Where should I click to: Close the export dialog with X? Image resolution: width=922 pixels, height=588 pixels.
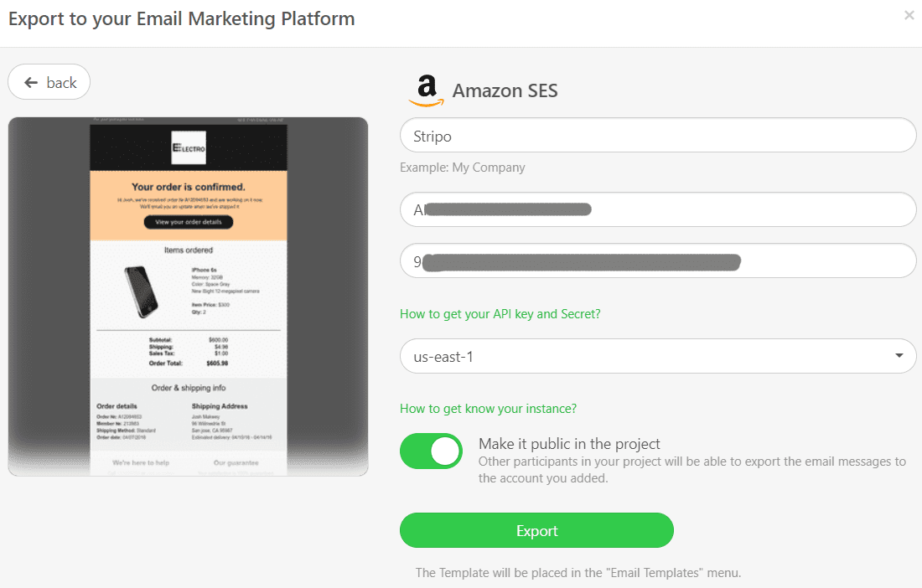(x=909, y=15)
